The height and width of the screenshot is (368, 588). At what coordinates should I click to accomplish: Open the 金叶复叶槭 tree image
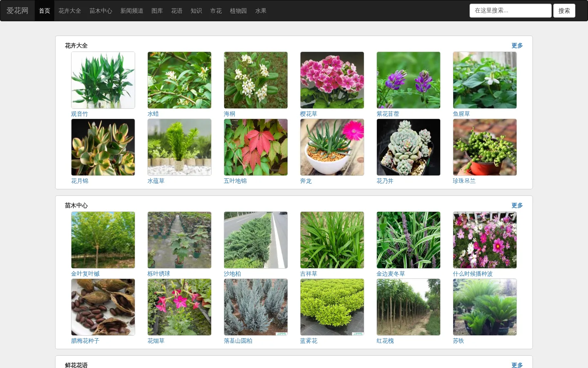point(103,240)
